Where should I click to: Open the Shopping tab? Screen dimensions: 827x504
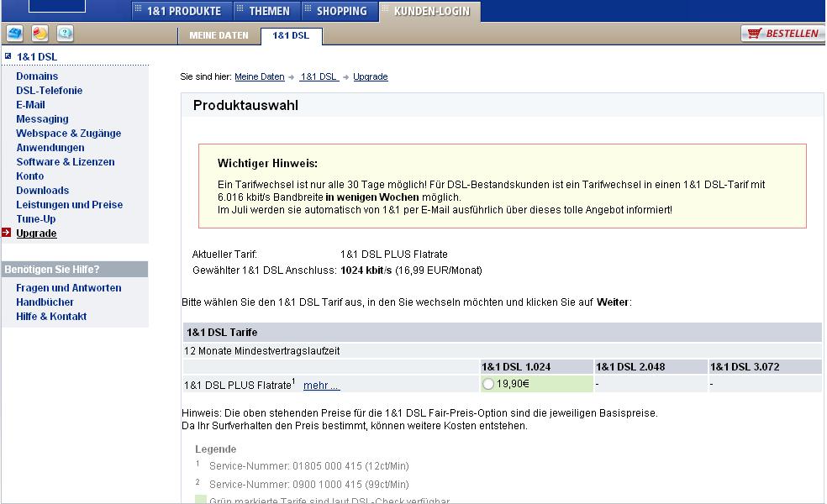pos(341,11)
